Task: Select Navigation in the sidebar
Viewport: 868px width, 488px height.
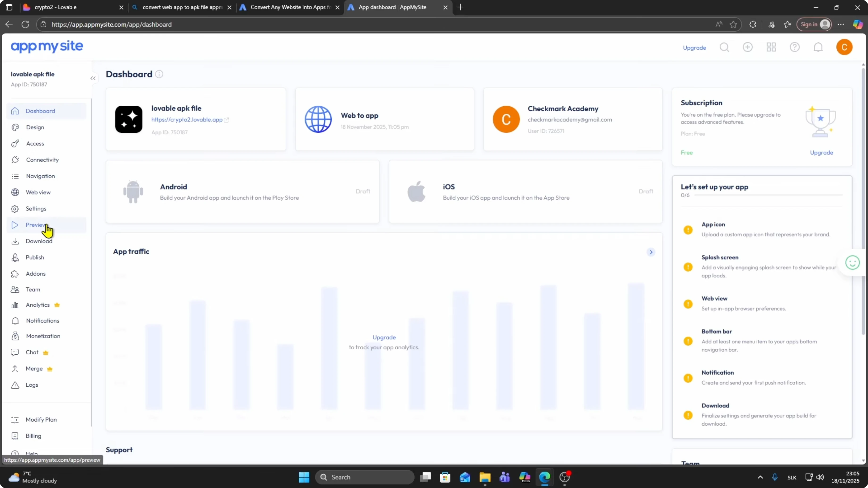Action: [x=46, y=176]
